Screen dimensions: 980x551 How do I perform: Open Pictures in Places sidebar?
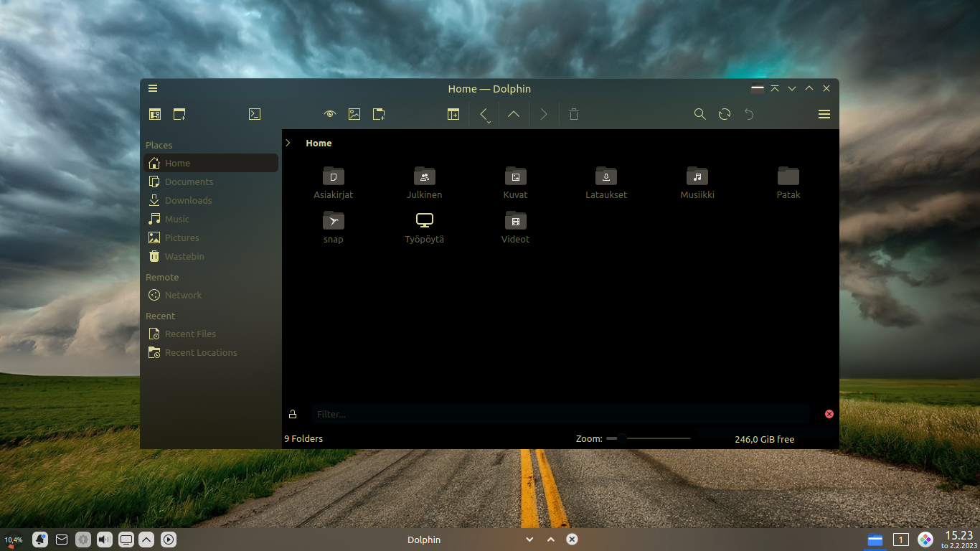click(x=211, y=237)
